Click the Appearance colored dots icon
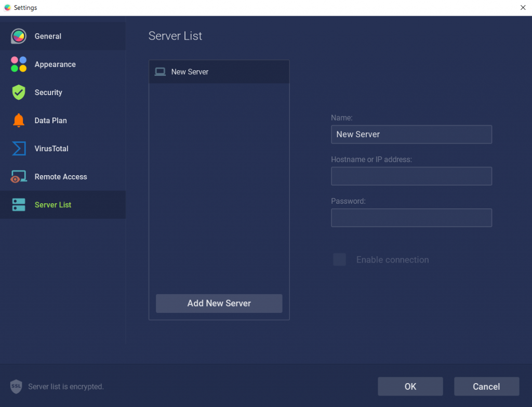 point(19,64)
